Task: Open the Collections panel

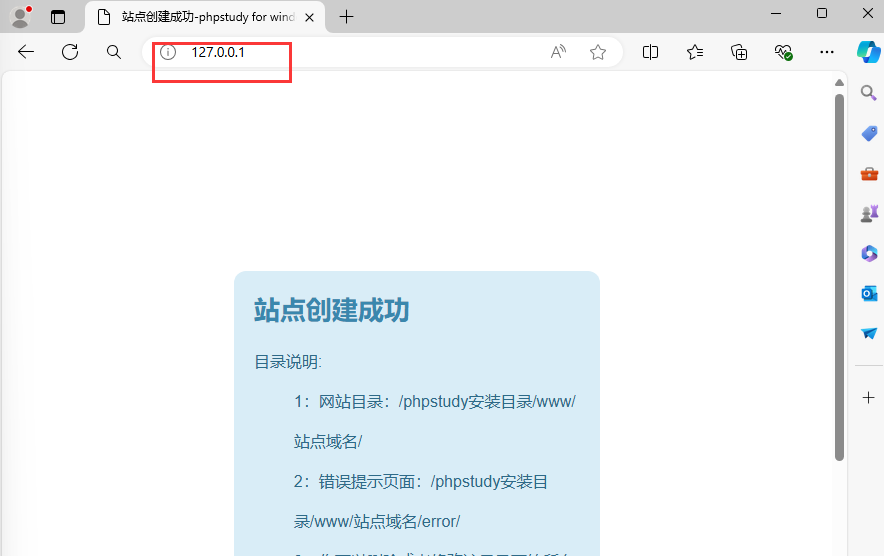Action: [x=739, y=52]
